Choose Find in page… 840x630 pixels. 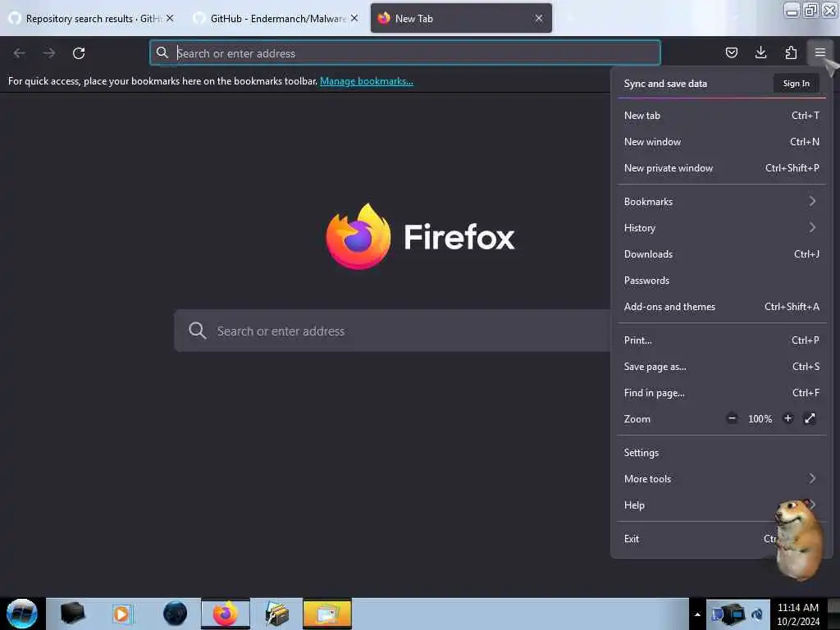[x=721, y=393]
